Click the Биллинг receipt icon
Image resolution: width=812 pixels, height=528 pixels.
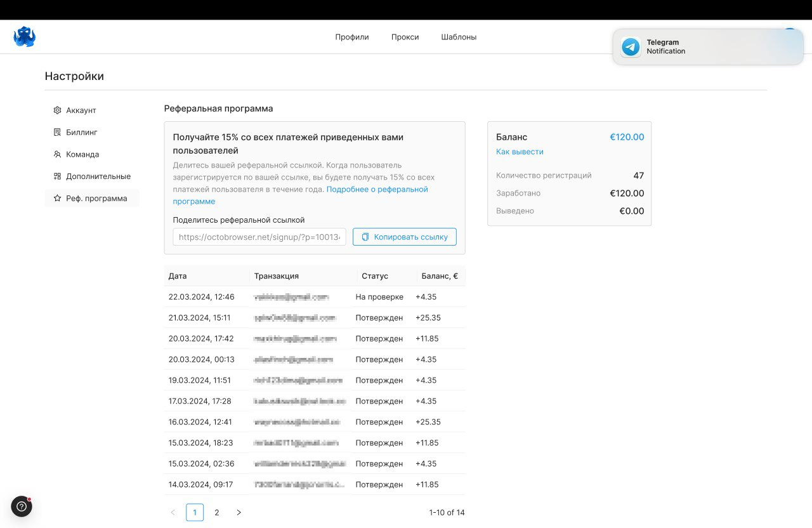tap(57, 132)
